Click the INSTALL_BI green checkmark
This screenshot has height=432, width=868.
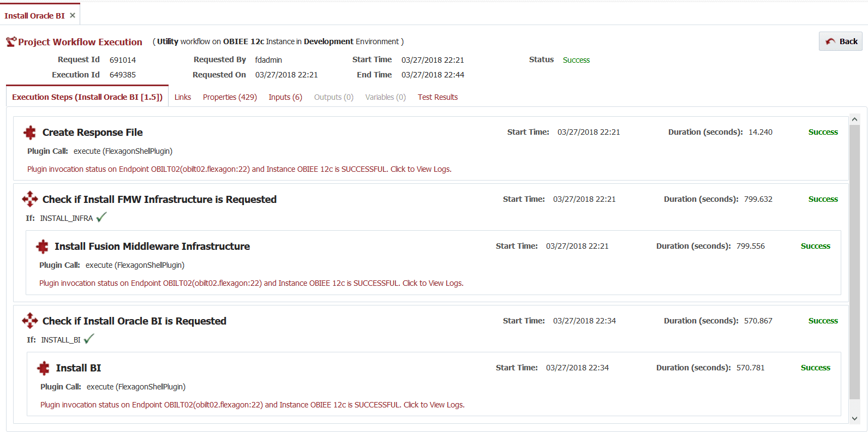(89, 339)
